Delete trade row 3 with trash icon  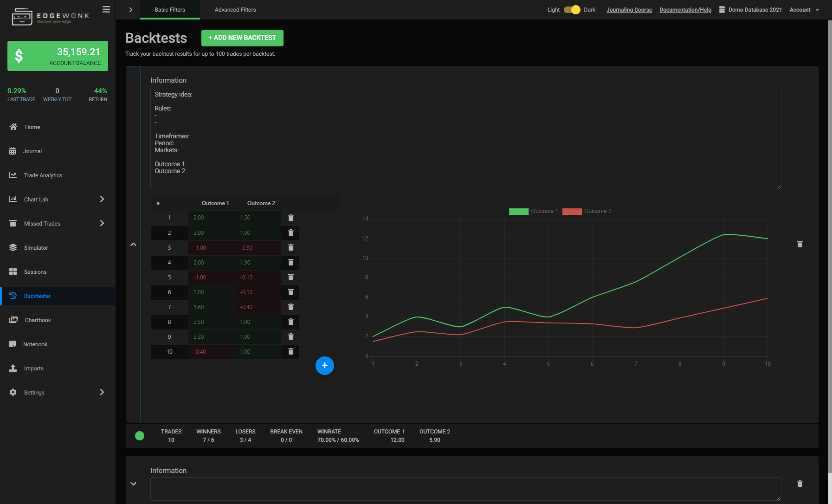pyautogui.click(x=290, y=247)
